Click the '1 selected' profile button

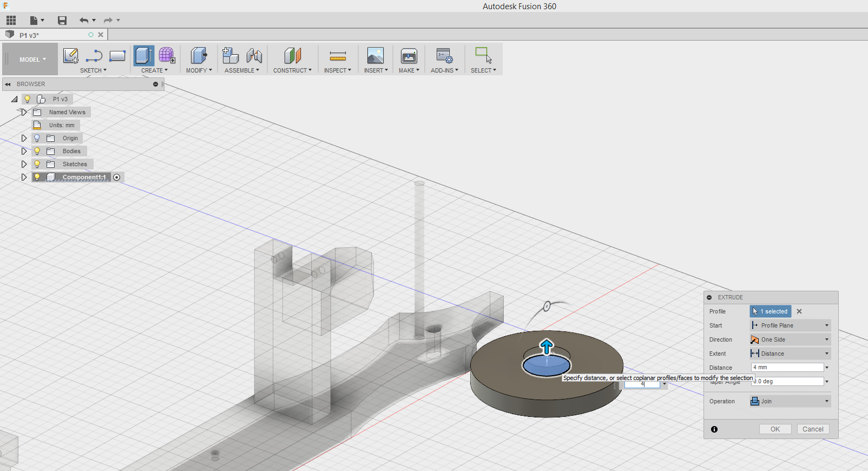click(x=771, y=311)
